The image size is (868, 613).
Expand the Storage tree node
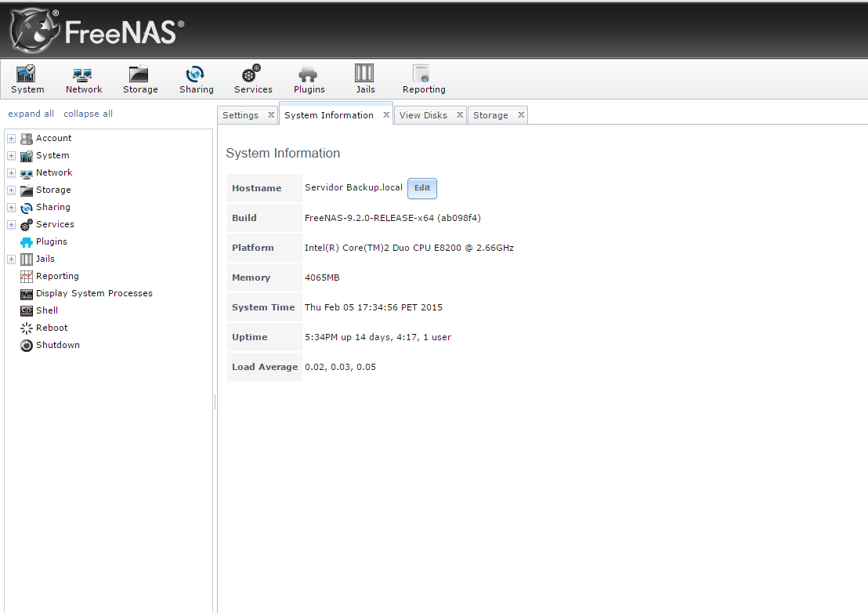(x=11, y=190)
